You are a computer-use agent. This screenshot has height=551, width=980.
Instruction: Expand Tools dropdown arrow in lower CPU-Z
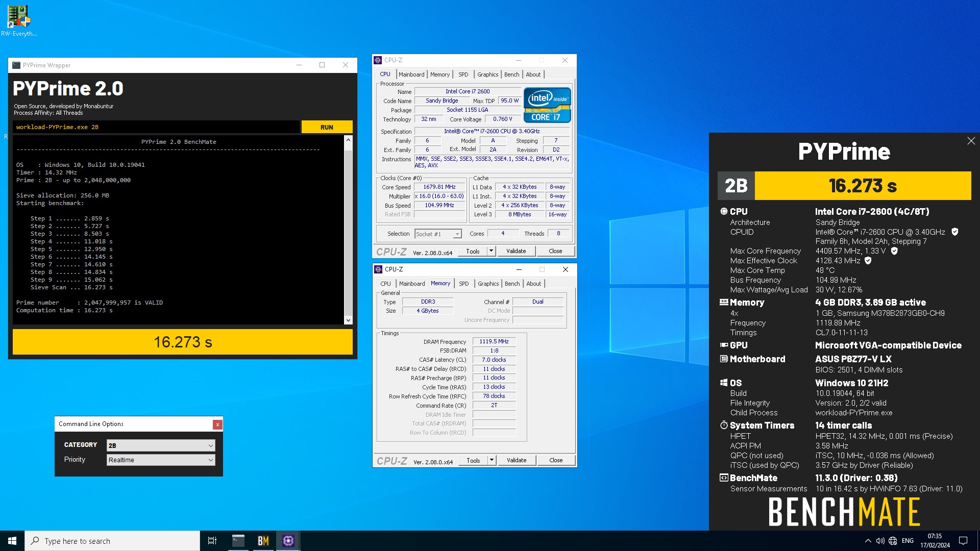tap(492, 460)
